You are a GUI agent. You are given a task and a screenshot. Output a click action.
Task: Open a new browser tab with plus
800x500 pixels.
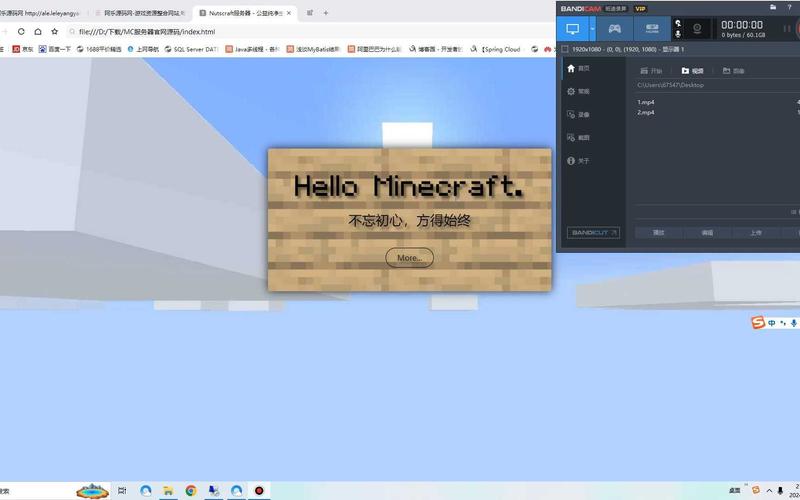pyautogui.click(x=326, y=13)
